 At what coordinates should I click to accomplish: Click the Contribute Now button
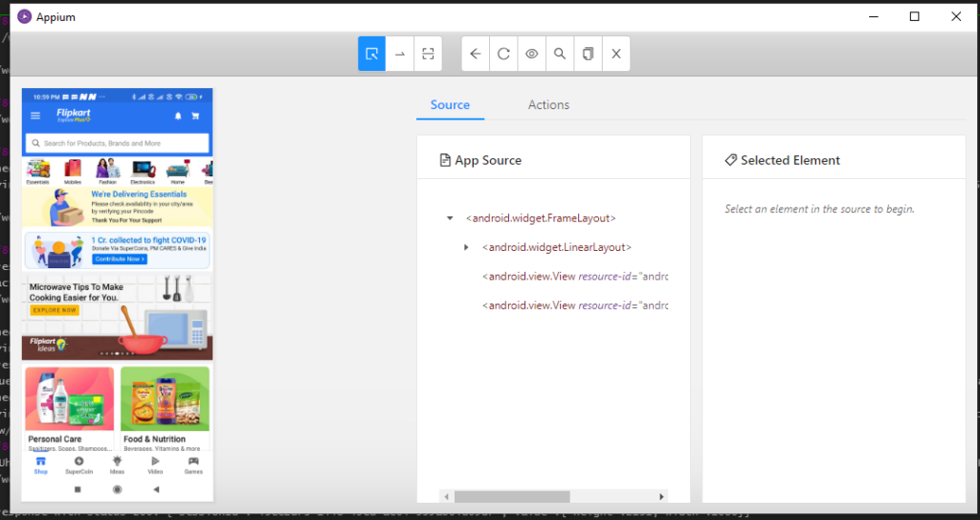pyautogui.click(x=120, y=260)
